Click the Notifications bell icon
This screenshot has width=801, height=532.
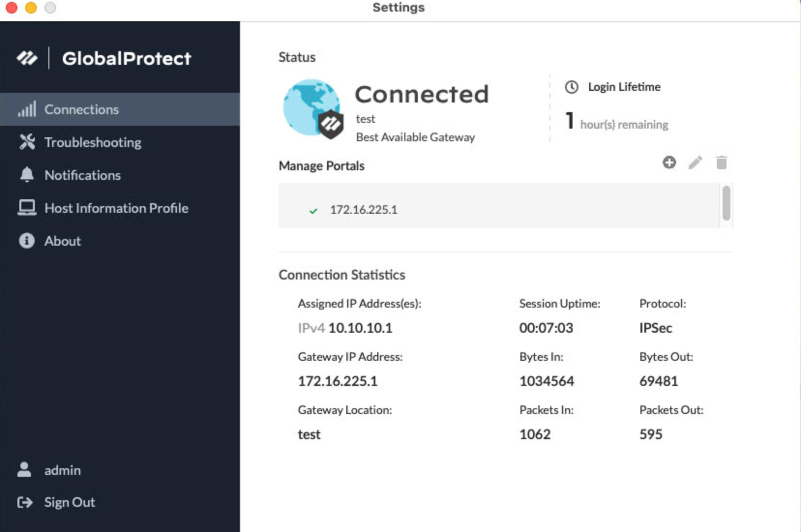click(x=27, y=175)
